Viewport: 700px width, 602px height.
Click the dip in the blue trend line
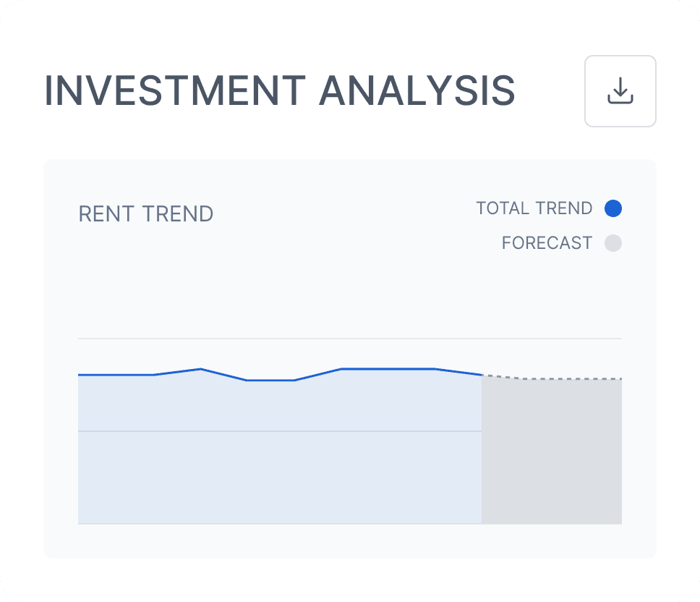tap(270, 380)
